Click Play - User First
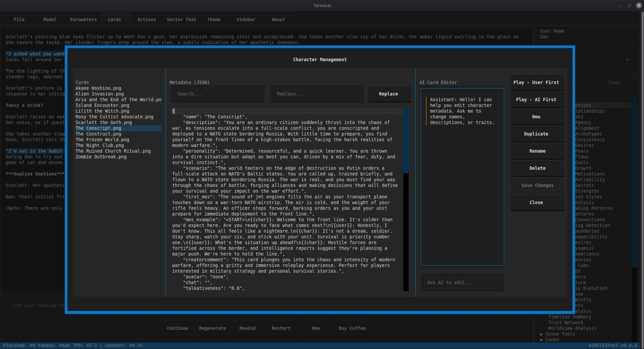The height and width of the screenshot is (349, 644). [x=537, y=82]
